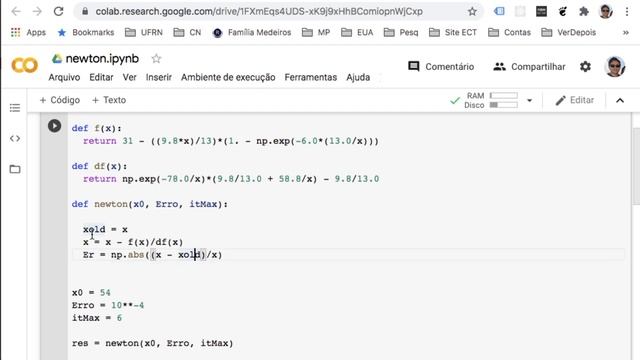Open the code snippets panel
Viewport: 640px width, 360px height.
15,138
